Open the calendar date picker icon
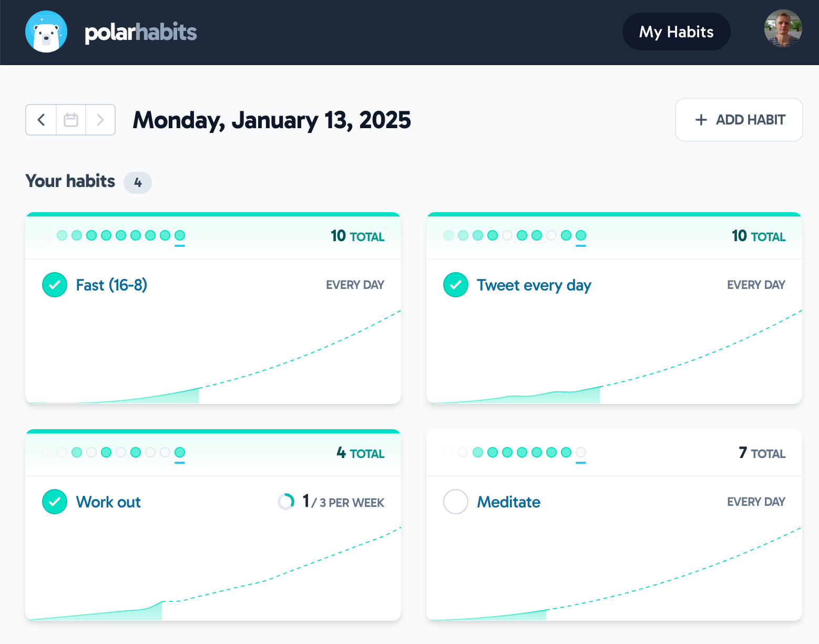Viewport: 819px width, 644px height. (71, 120)
